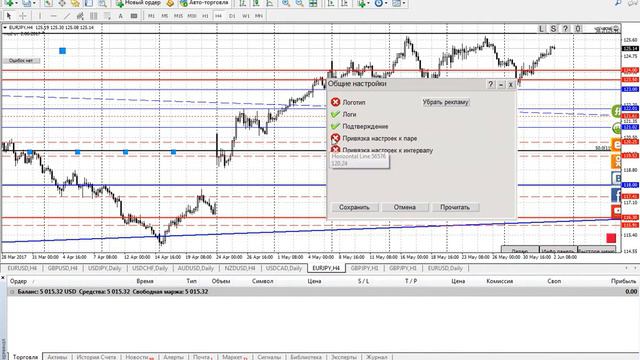Choose the trendline drawing tool
The height and width of the screenshot is (360, 640).
point(67,16)
